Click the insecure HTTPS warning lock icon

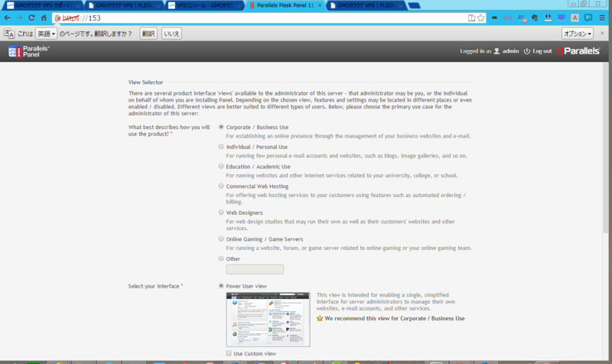point(58,18)
